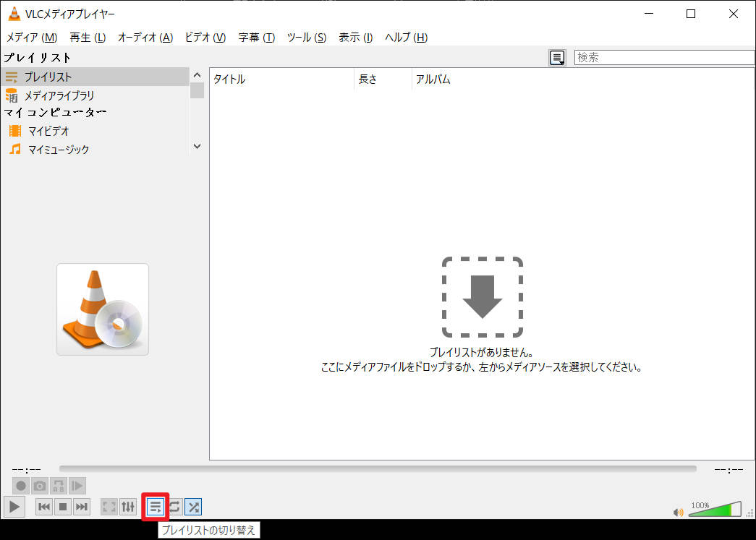Select マイミュージック in the sidebar
The height and width of the screenshot is (540, 756).
[x=95, y=150]
